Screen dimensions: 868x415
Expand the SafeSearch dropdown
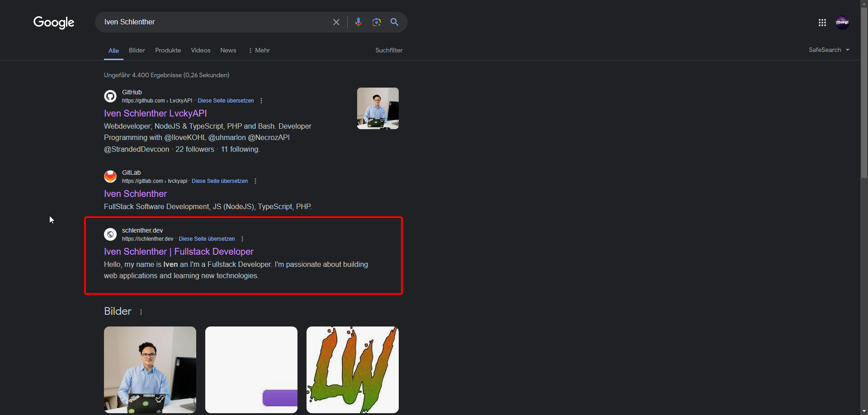(x=829, y=50)
